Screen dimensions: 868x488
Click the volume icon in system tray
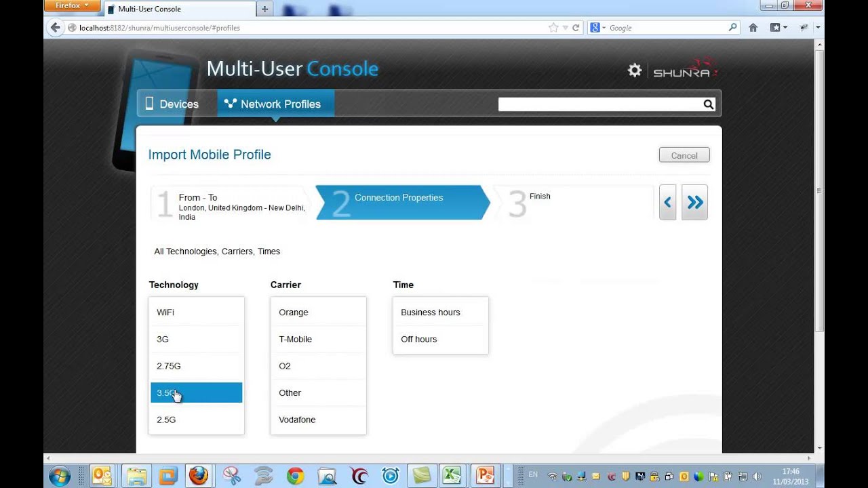tap(757, 476)
